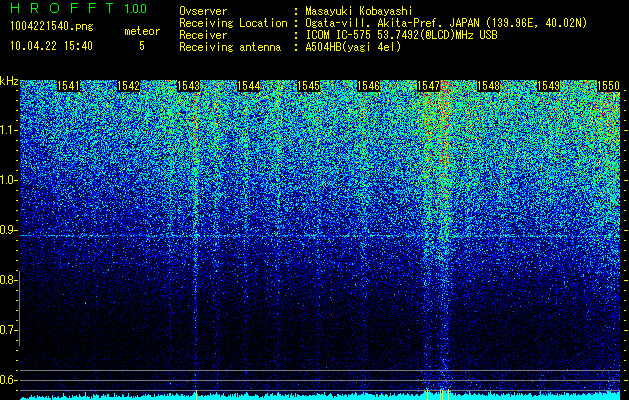Select the Ogata-vill. Akita-Pref. JAPAN location text
This screenshot has width=629, height=400.
(446, 23)
